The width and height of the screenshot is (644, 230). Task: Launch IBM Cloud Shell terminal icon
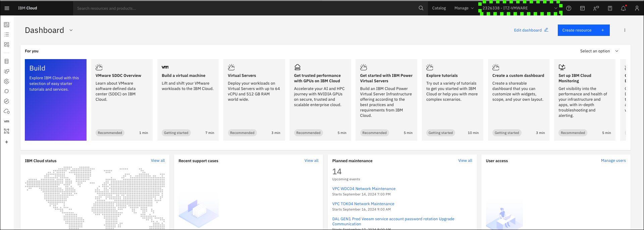[x=583, y=8]
